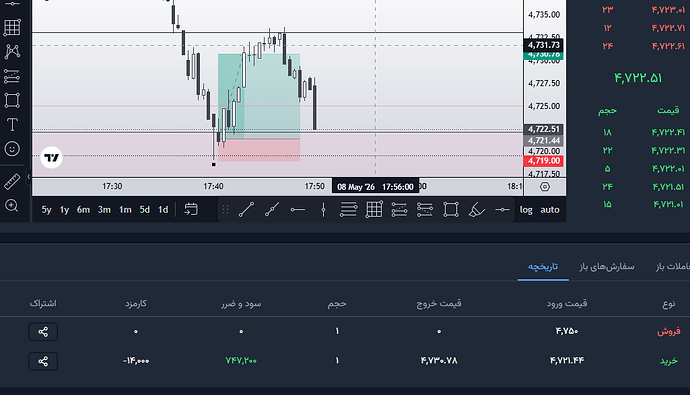This screenshot has height=395, width=690.
Task: Click the 4,731.73 crosshair price label
Action: tap(544, 45)
